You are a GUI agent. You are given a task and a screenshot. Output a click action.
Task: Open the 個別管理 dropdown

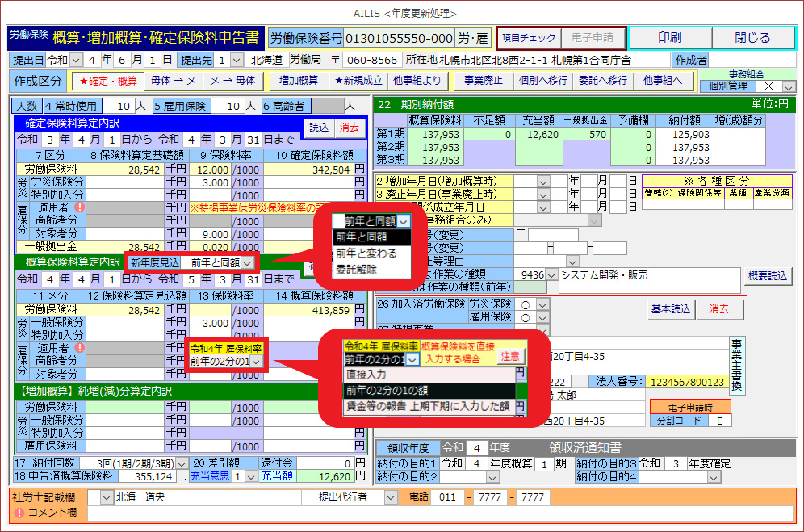click(789, 86)
